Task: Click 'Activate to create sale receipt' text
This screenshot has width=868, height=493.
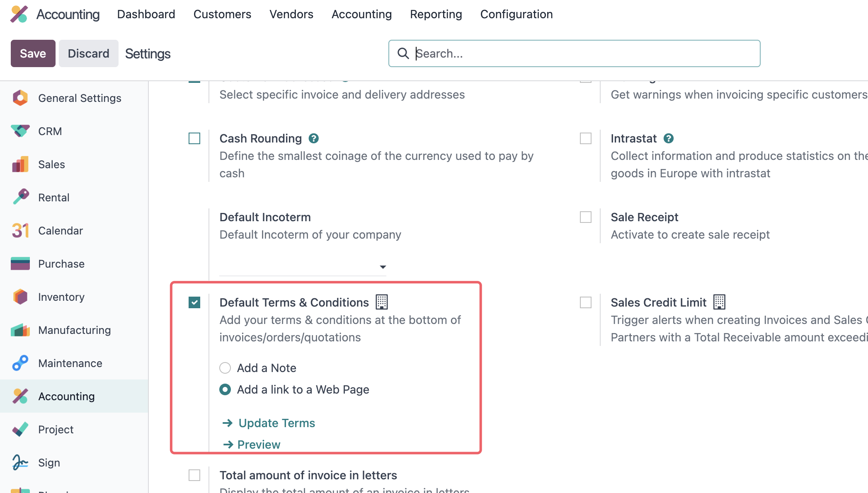Action: pyautogui.click(x=690, y=234)
